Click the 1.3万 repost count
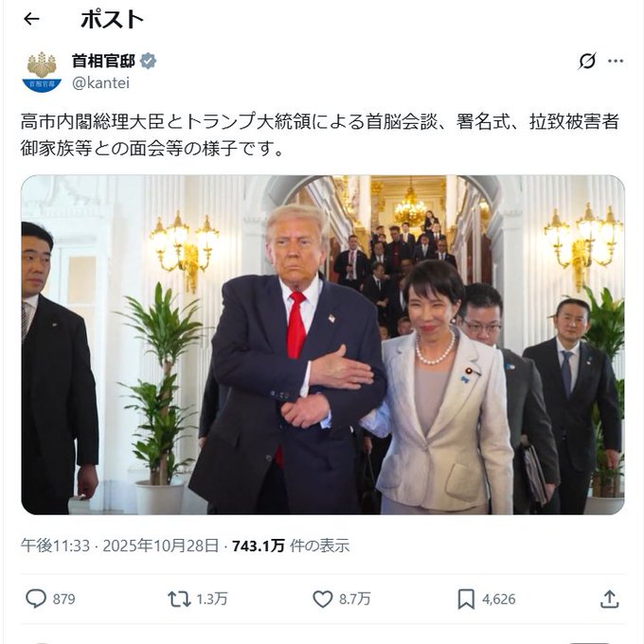Image resolution: width=644 pixels, height=644 pixels. (212, 599)
